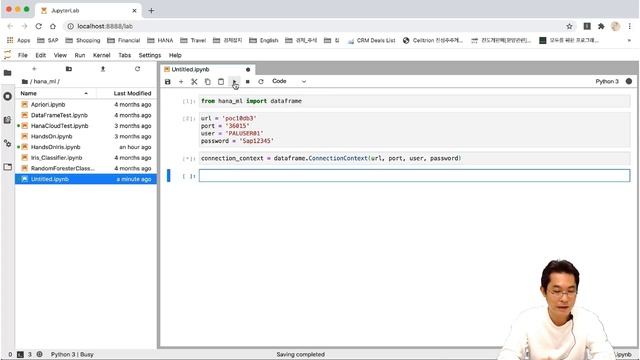This screenshot has width=640, height=360.
Task: Open the Travel bookmarks folder
Action: (193, 40)
